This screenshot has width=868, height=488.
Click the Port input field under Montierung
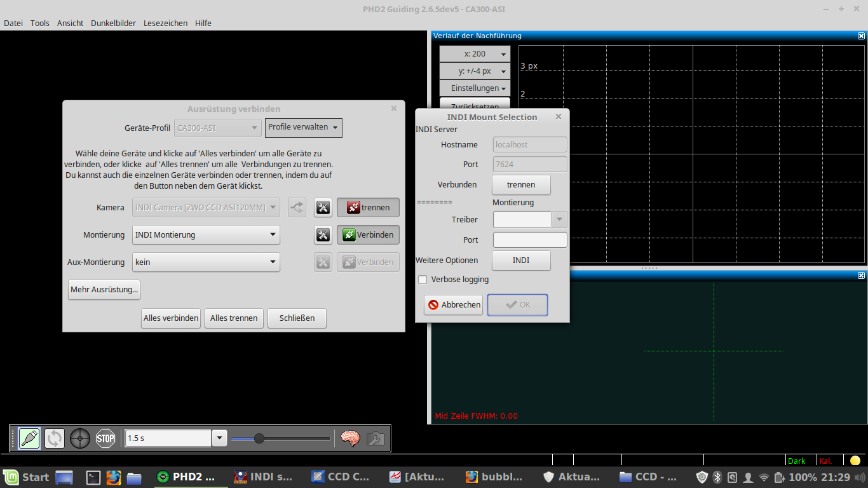[530, 240]
